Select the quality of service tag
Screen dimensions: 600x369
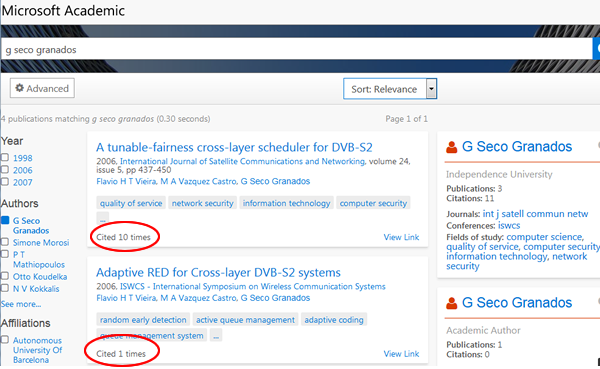[x=131, y=203]
